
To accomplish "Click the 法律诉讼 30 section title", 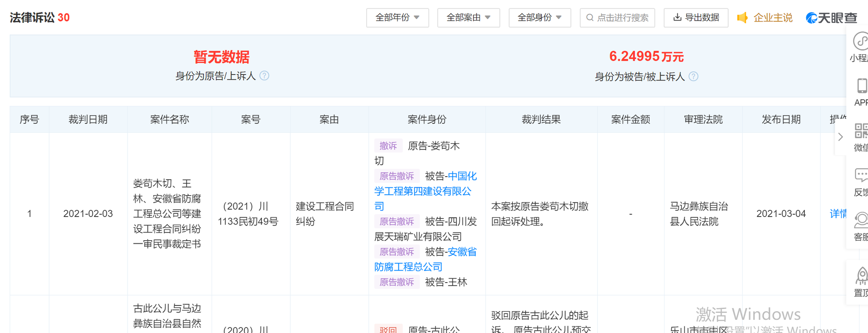I will [40, 18].
